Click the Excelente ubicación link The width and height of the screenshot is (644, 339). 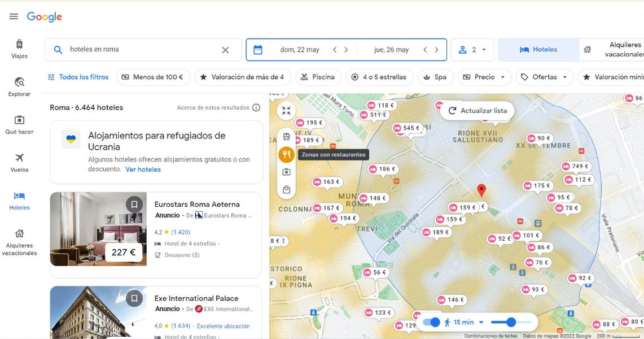(x=223, y=326)
